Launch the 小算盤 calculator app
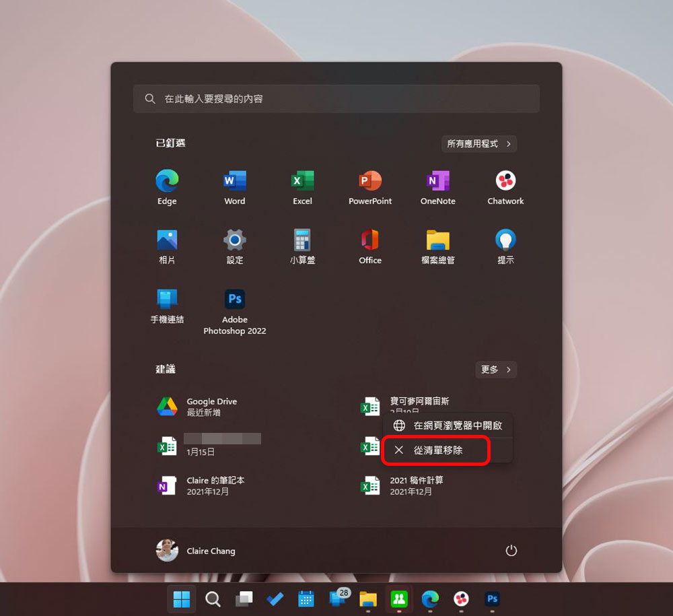Image resolution: width=673 pixels, height=616 pixels. 303,246
